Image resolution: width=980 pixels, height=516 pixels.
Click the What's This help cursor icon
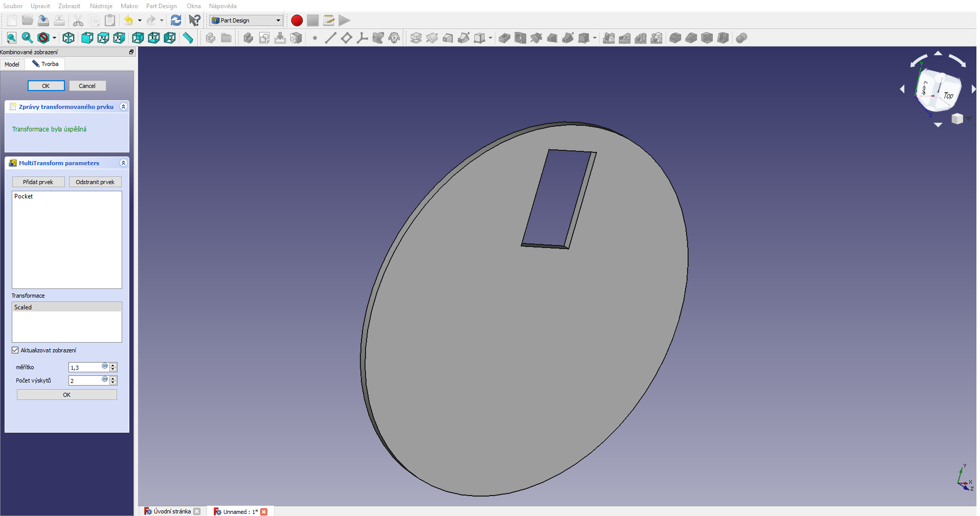(194, 20)
